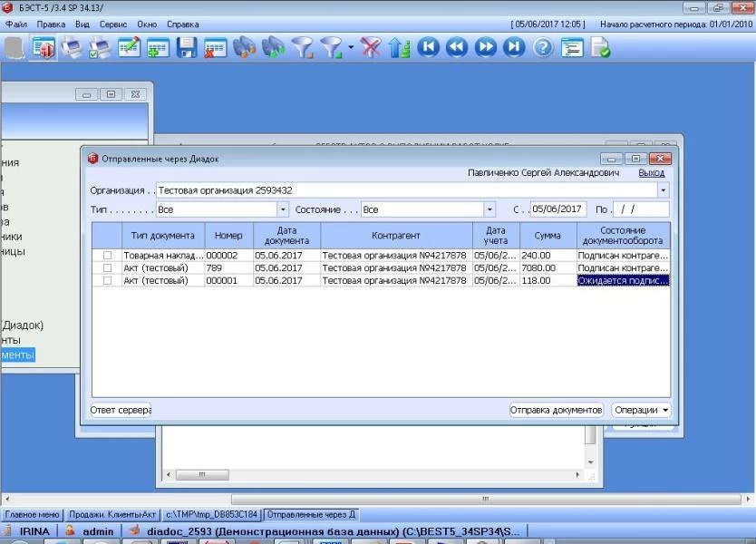Image resolution: width=756 pixels, height=544 pixels.
Task: Select the document number 000002 cell
Action: pos(228,255)
